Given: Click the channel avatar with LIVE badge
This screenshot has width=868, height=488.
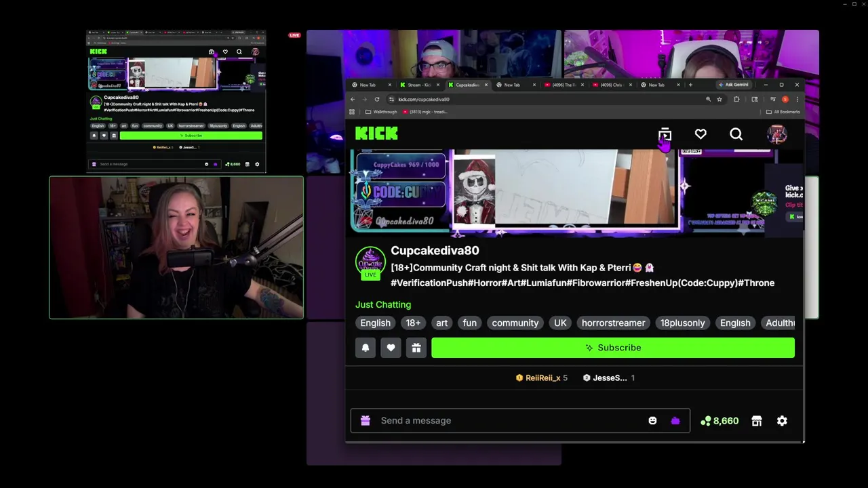Looking at the screenshot, I should (x=370, y=263).
